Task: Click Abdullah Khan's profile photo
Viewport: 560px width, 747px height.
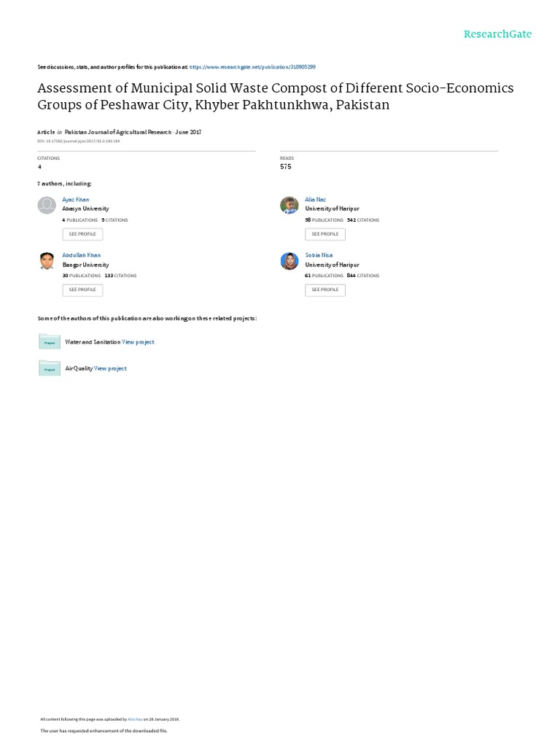Action: click(46, 261)
